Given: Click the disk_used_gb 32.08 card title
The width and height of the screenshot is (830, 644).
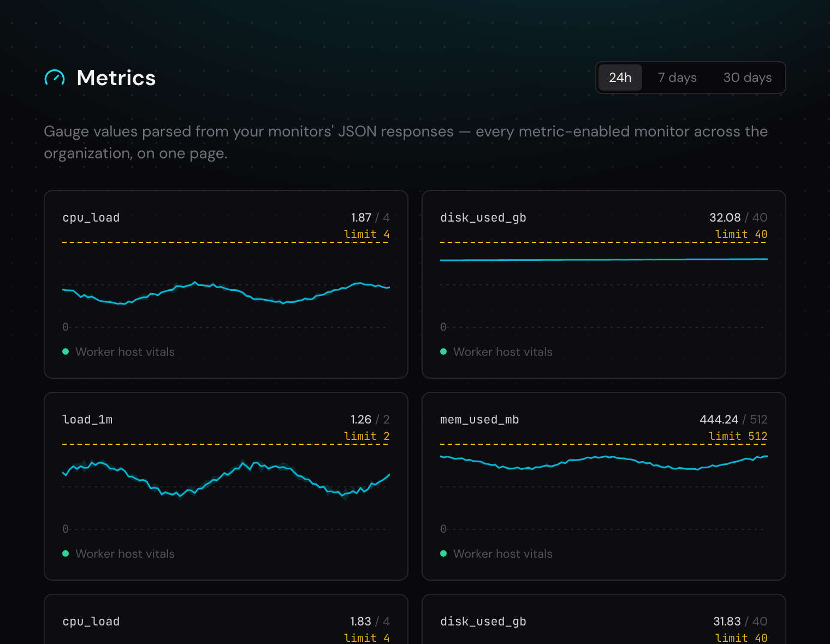Looking at the screenshot, I should point(483,218).
